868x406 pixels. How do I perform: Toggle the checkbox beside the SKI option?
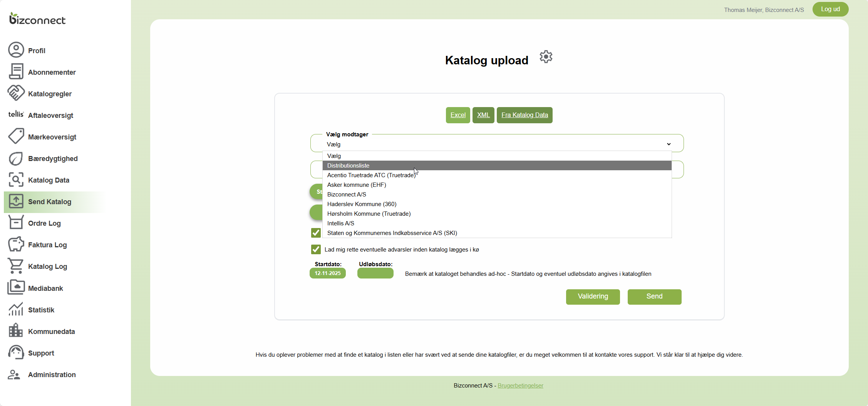tap(316, 233)
